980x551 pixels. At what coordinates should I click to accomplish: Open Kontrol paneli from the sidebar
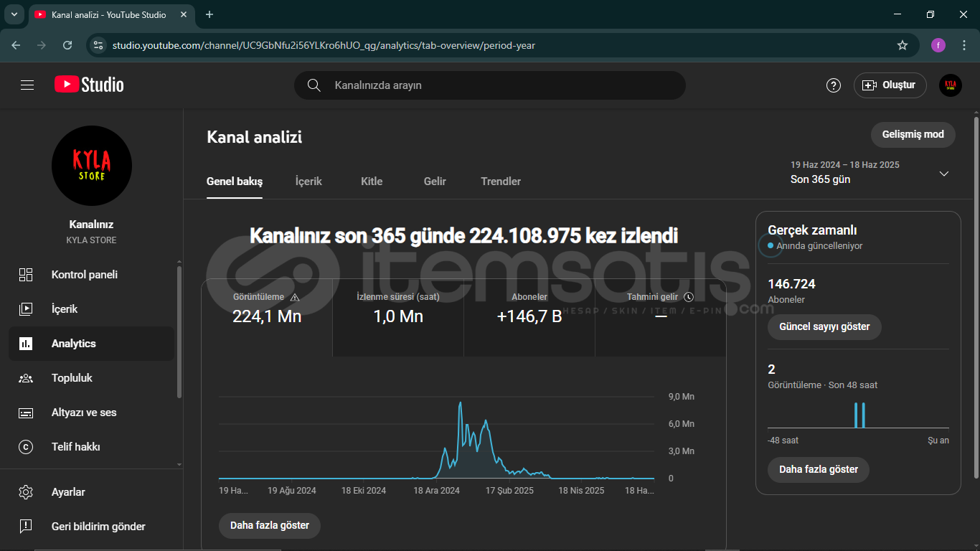[x=92, y=275]
